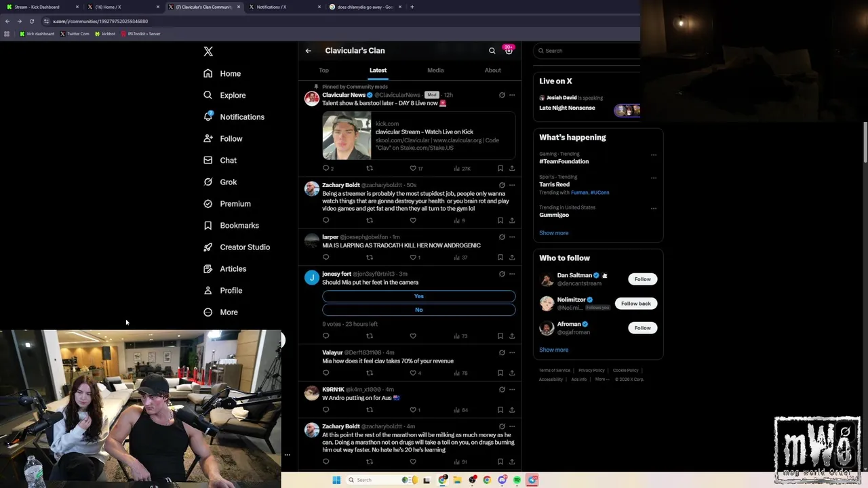The width and height of the screenshot is (868, 488).
Task: Open Notifications in the X sidebar
Action: pyautogui.click(x=234, y=117)
